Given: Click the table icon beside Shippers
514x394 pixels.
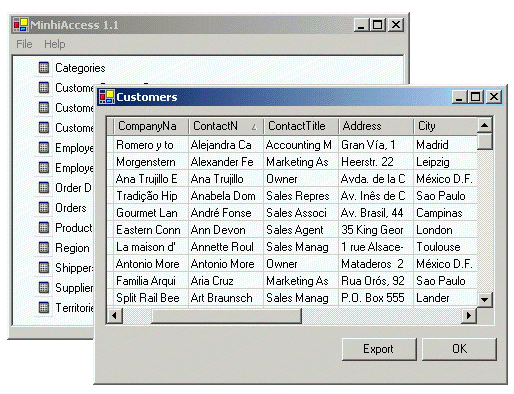Looking at the screenshot, I should 44,268.
